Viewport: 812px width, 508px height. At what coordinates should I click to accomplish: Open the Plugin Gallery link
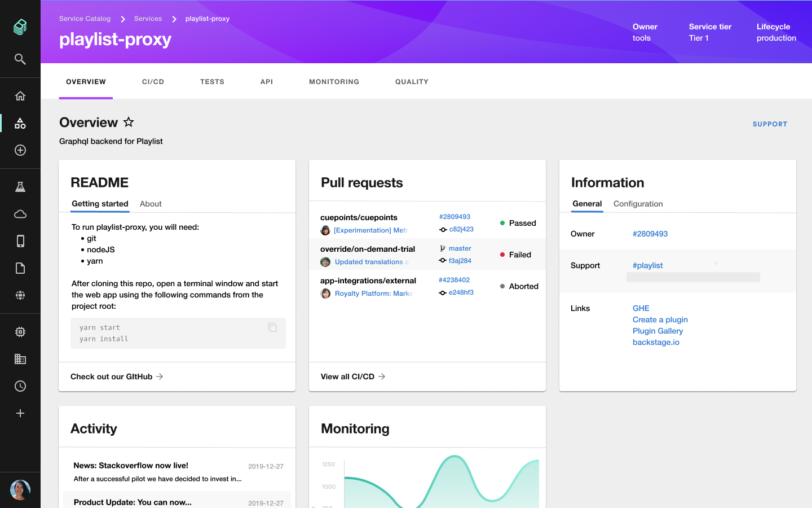[657, 331]
